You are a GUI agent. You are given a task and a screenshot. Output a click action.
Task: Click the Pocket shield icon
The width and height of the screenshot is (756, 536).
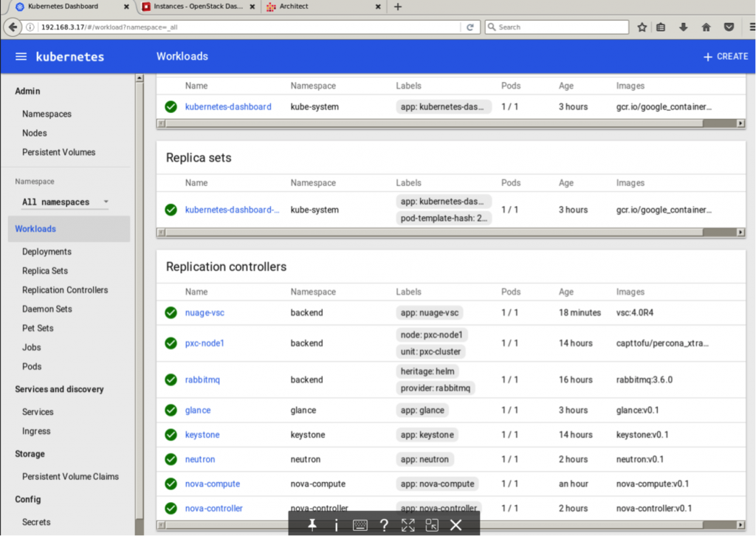click(x=729, y=27)
